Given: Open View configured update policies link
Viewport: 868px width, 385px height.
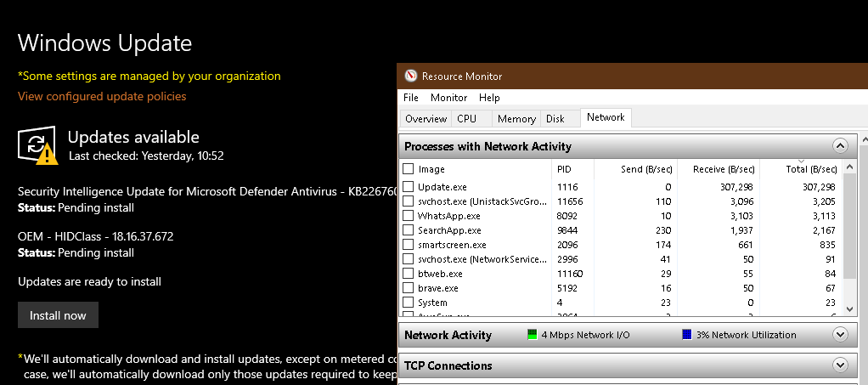Looking at the screenshot, I should [102, 96].
